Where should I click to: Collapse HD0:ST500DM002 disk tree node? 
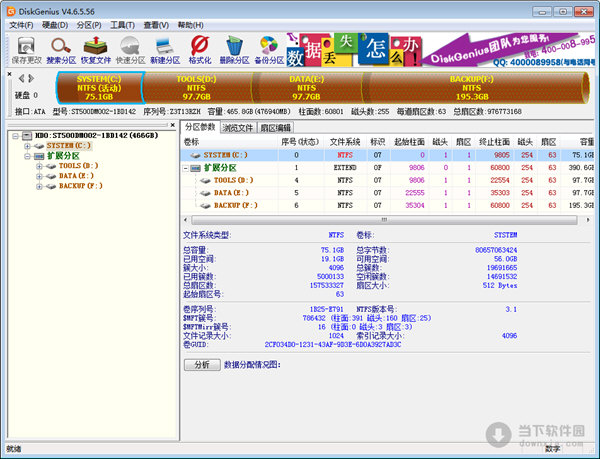(15, 136)
